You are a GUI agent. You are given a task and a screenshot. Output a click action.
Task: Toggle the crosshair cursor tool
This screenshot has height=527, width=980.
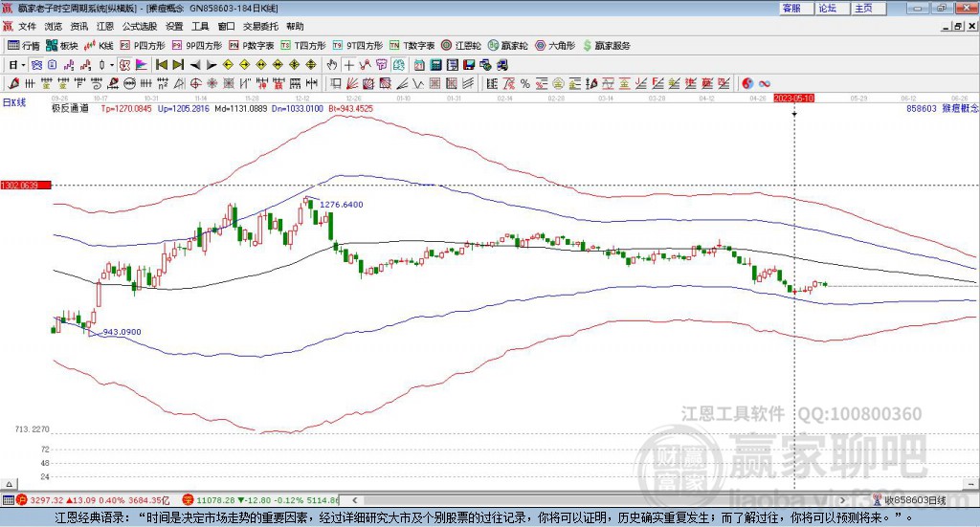[349, 65]
